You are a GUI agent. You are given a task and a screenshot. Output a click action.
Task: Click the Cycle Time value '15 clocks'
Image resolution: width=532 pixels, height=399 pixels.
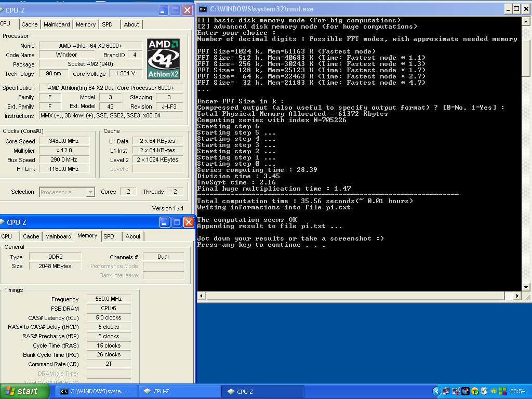(109, 345)
